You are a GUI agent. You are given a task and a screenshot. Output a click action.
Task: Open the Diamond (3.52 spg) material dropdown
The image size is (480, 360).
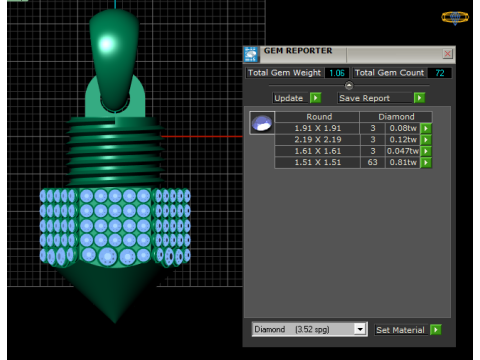(x=310, y=329)
